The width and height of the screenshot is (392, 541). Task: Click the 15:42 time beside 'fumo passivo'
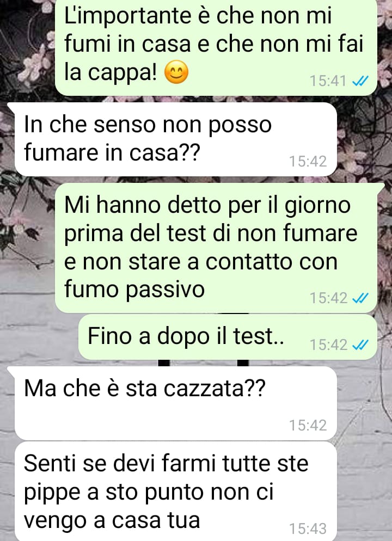click(328, 298)
